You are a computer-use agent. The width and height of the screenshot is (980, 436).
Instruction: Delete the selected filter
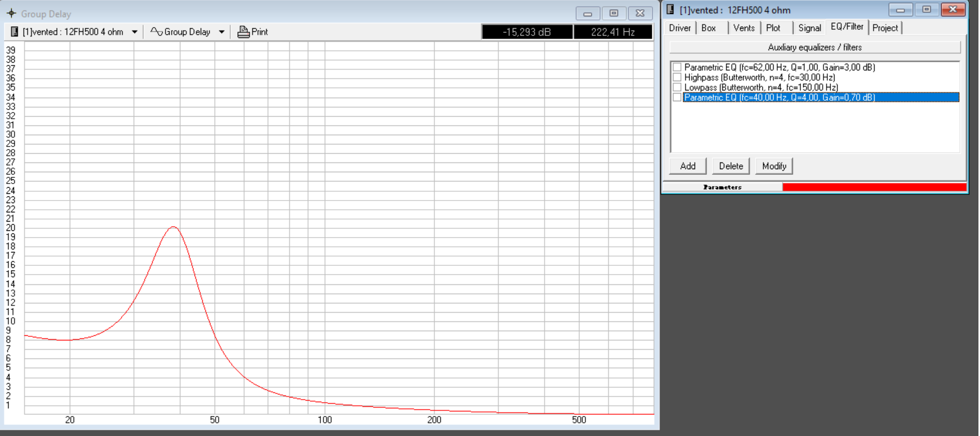tap(731, 166)
